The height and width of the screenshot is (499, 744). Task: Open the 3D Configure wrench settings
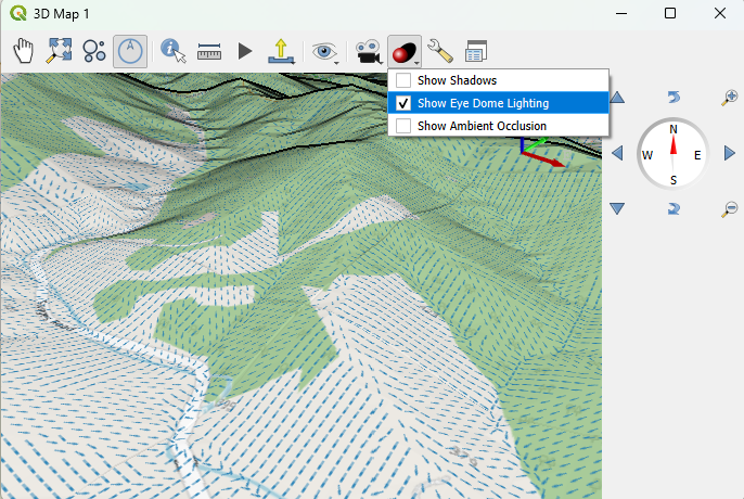click(x=440, y=51)
